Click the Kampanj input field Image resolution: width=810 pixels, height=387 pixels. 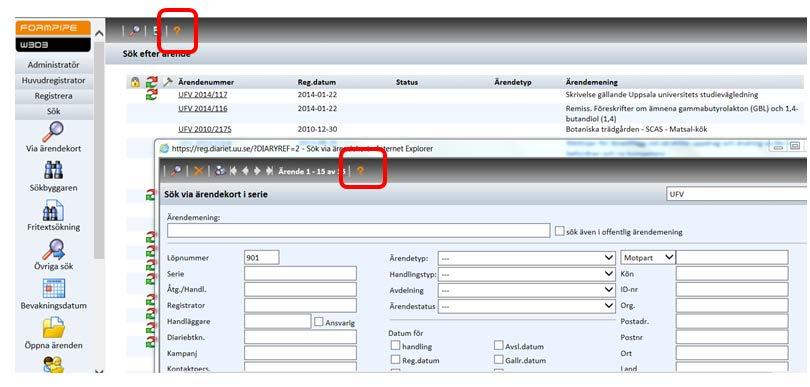tap(300, 353)
